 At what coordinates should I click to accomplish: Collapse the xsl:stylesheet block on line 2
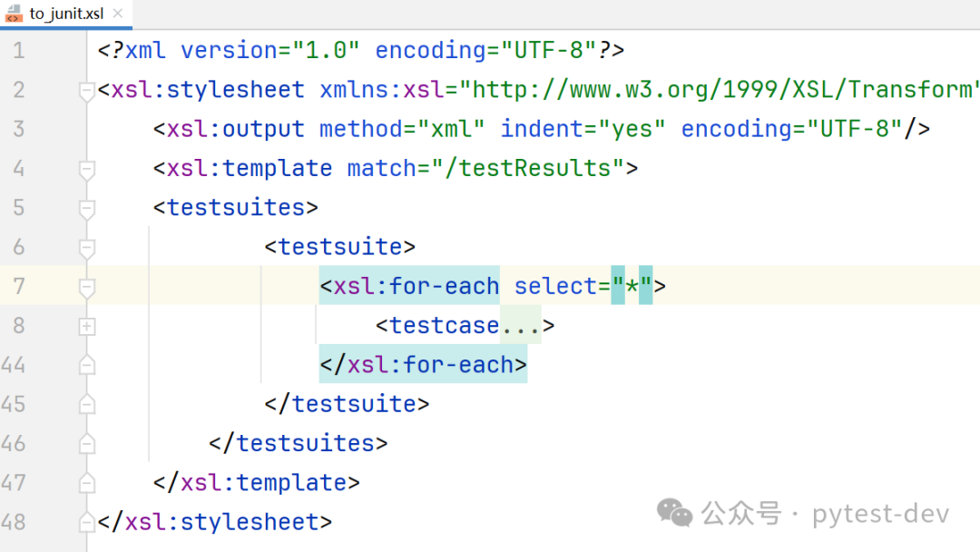click(87, 92)
